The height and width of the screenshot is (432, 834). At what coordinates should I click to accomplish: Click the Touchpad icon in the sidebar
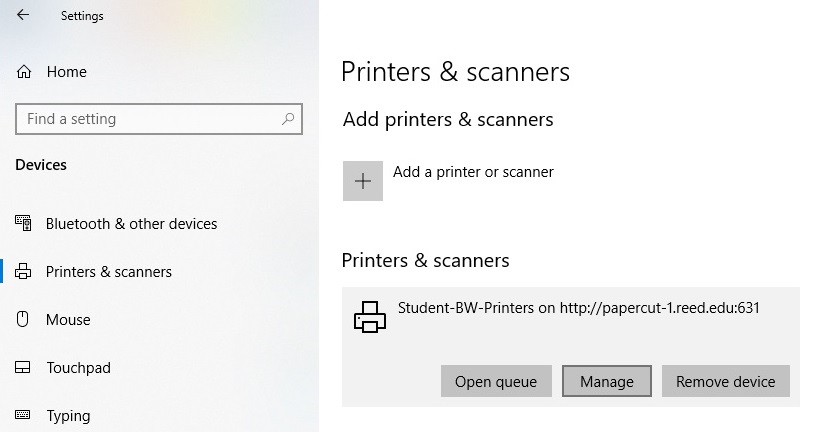click(24, 368)
